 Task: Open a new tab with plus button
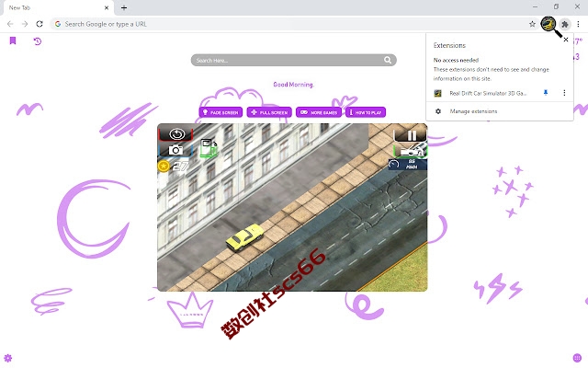coord(124,7)
